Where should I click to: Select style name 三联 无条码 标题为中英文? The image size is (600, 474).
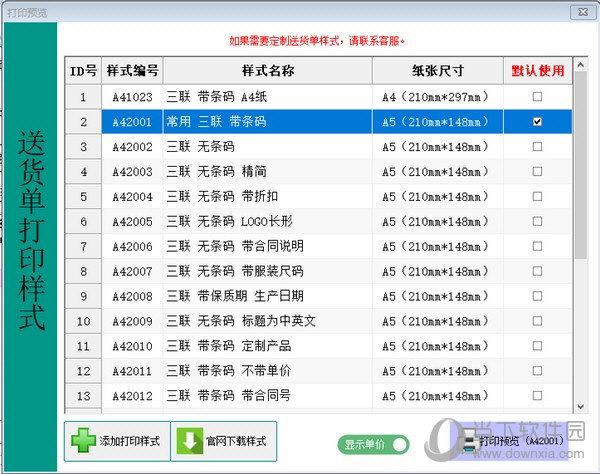[241, 321]
